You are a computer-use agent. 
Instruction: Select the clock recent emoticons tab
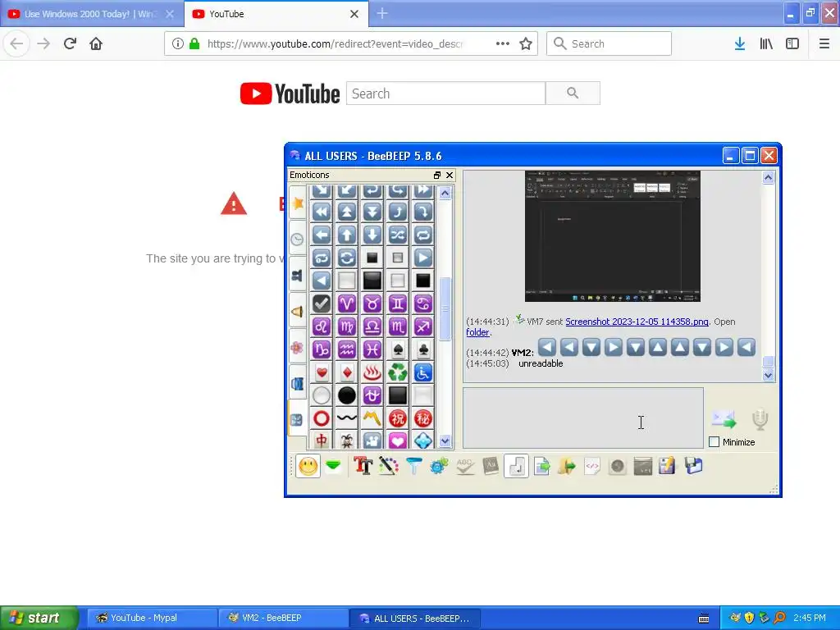coord(297,239)
